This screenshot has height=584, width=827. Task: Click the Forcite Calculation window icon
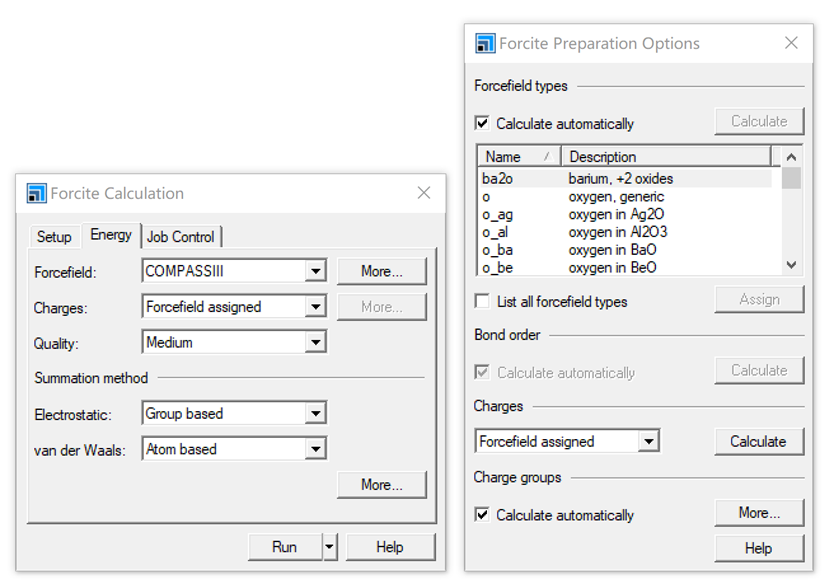[x=37, y=193]
